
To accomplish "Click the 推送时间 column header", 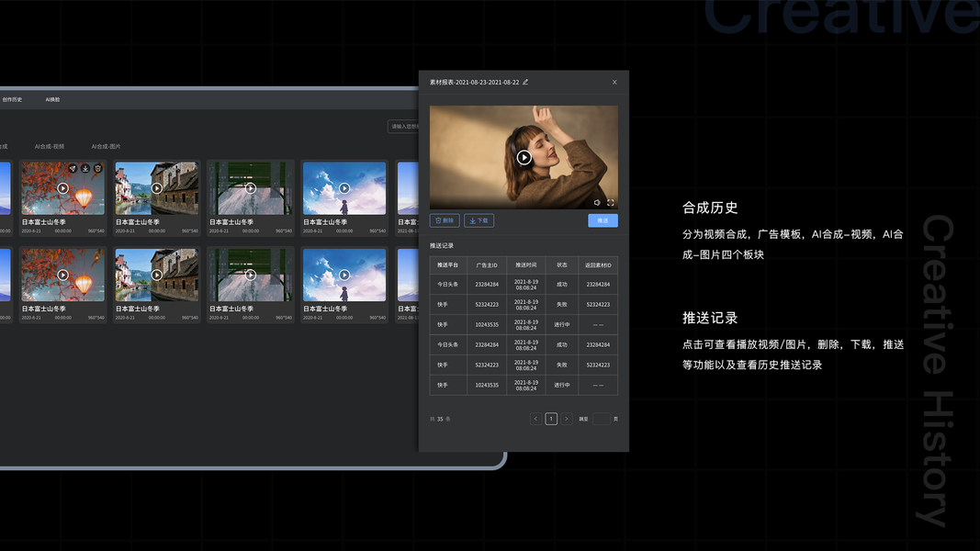I will click(x=525, y=264).
